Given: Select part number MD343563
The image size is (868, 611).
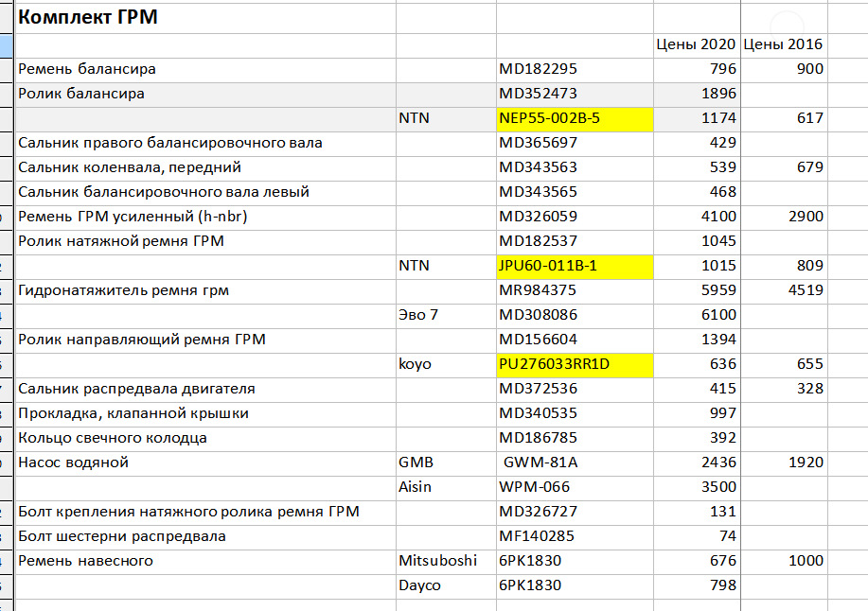Looking at the screenshot, I should 575,168.
